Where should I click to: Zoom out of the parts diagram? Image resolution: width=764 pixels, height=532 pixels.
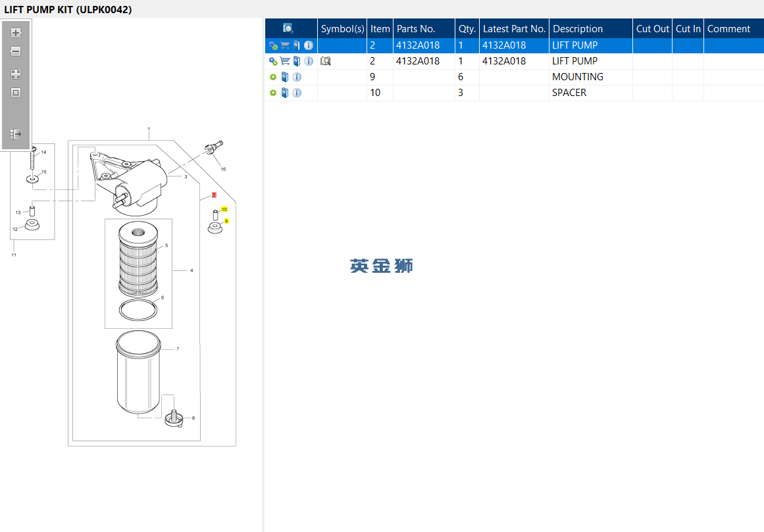point(16,51)
